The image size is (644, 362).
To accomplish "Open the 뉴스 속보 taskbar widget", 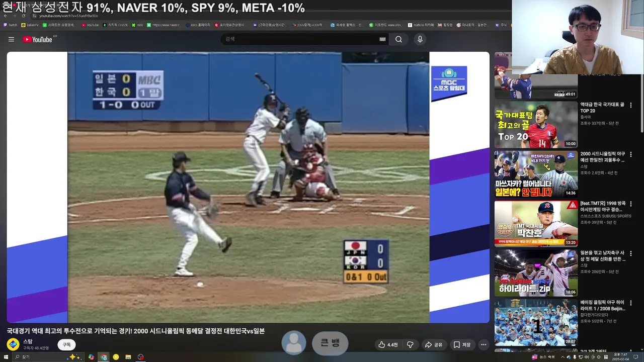I will pyautogui.click(x=543, y=357).
